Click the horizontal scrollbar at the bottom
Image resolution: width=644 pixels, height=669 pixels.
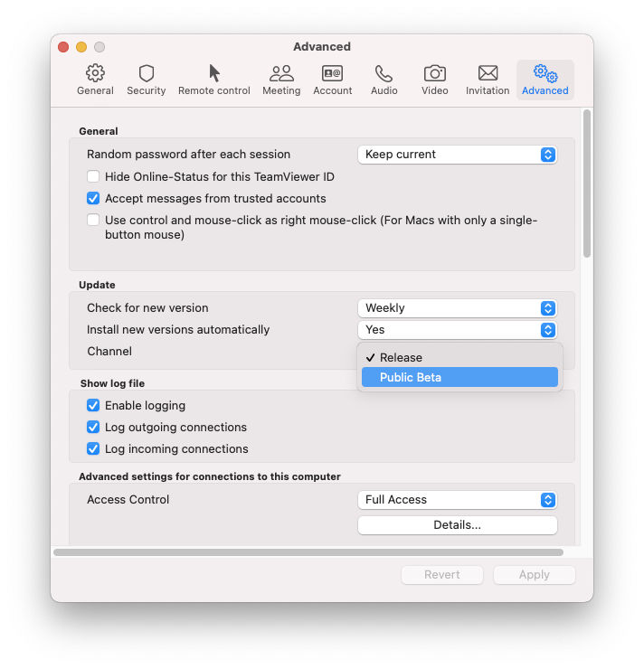pyautogui.click(x=308, y=552)
